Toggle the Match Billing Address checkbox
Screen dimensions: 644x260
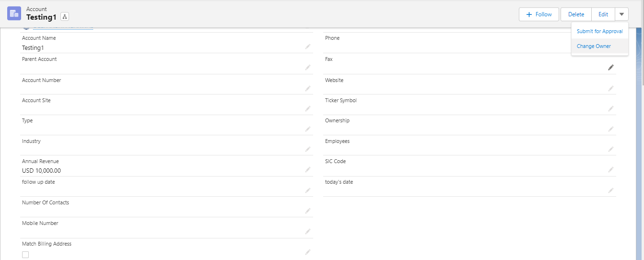25,255
